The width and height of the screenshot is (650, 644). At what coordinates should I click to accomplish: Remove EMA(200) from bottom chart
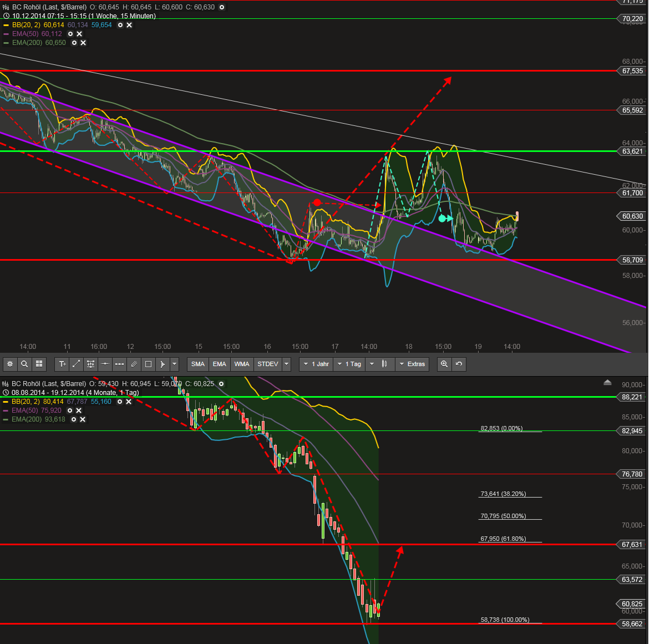click(83, 419)
